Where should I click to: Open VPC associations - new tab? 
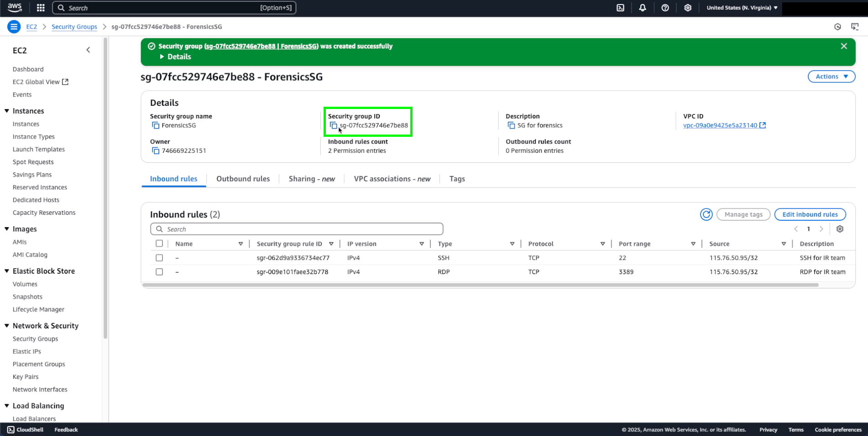[x=392, y=179]
